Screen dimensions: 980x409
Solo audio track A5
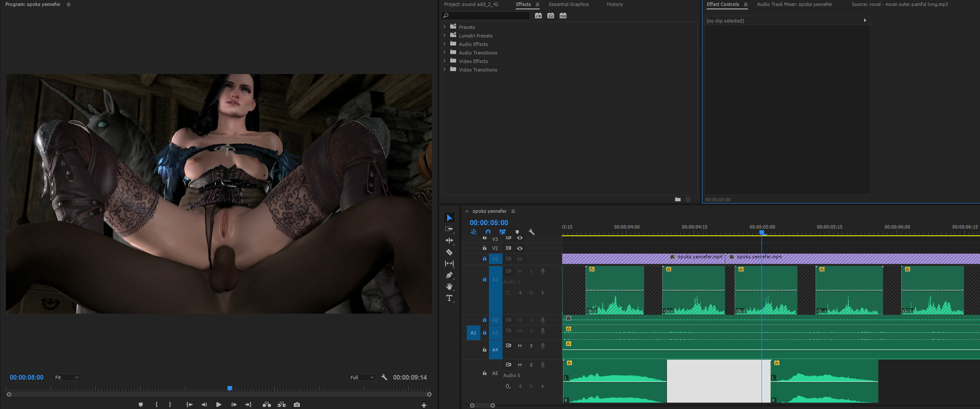[531, 365]
